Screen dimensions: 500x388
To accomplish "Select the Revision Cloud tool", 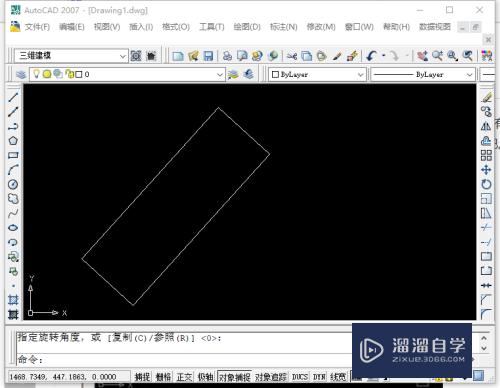I will (x=13, y=199).
